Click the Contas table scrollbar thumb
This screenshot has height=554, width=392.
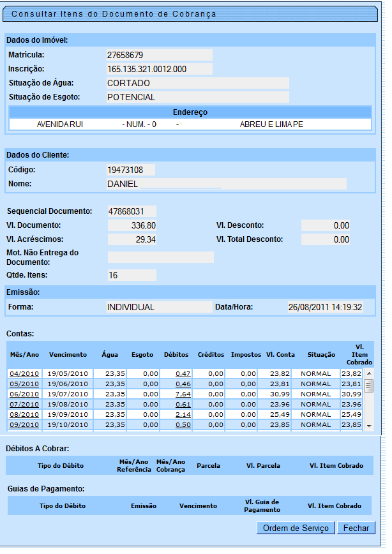tap(368, 386)
